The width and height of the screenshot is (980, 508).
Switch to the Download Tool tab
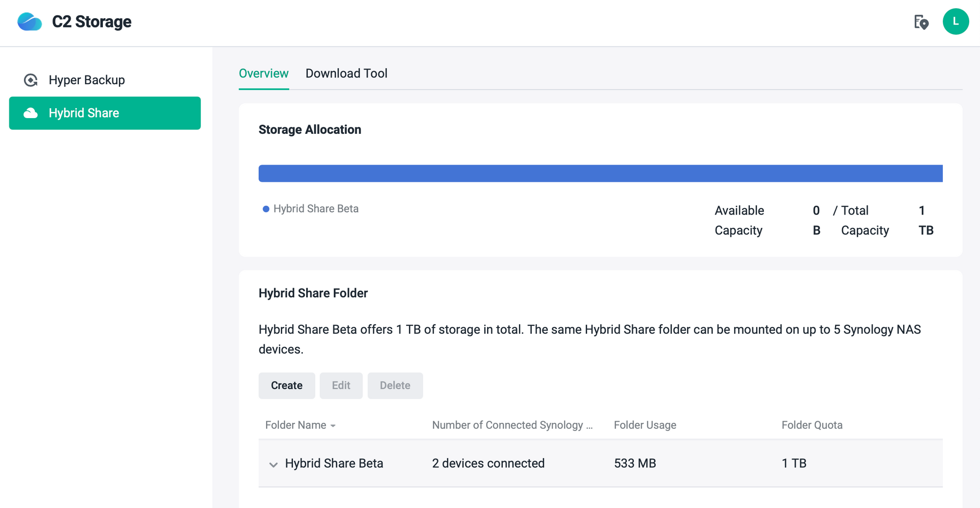click(346, 73)
